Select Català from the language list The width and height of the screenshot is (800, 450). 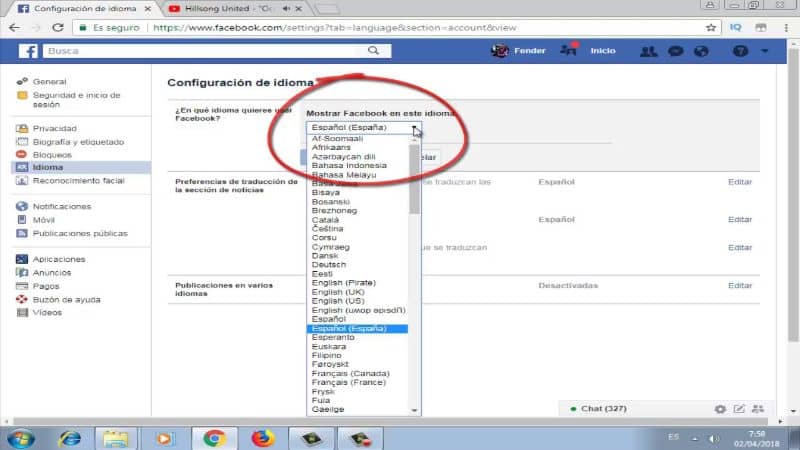tap(325, 220)
